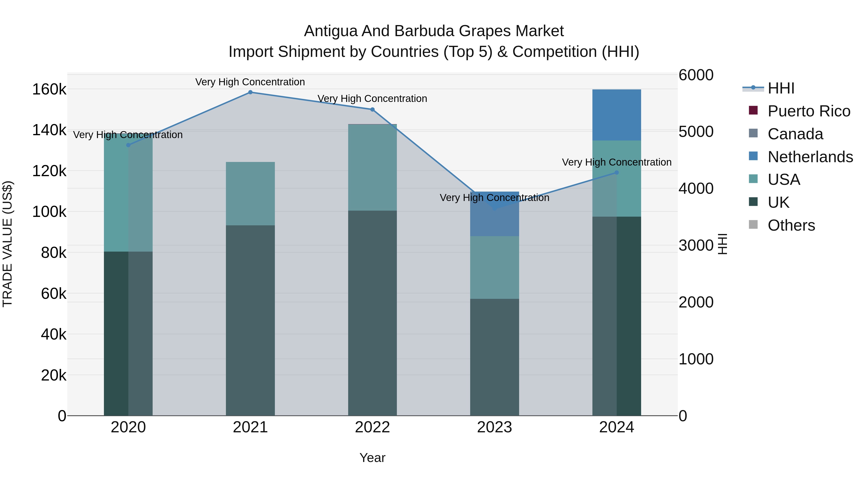This screenshot has height=488, width=868.
Task: Click the 2022 USA bar segment
Action: (372, 168)
